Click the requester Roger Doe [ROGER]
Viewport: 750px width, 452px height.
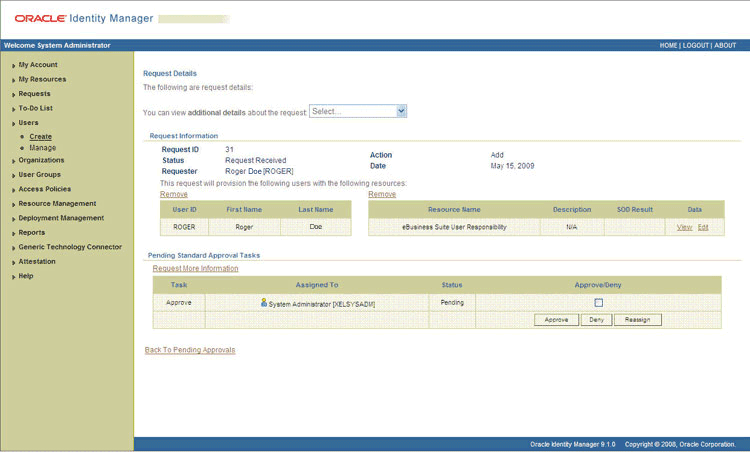click(x=259, y=171)
